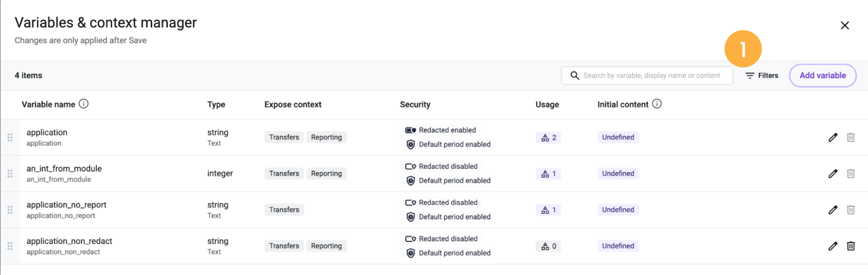Image resolution: width=868 pixels, height=275 pixels.
Task: Click the search magnifier icon
Action: click(575, 75)
